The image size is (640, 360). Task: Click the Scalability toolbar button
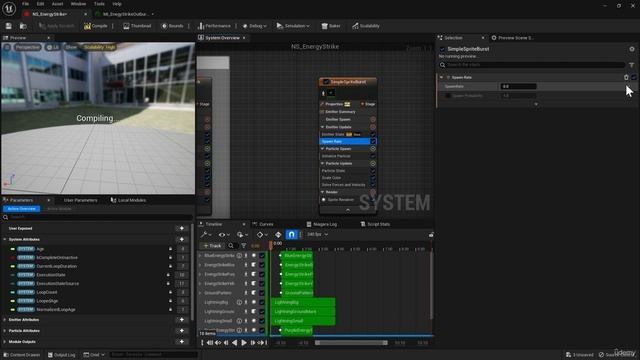tap(366, 26)
